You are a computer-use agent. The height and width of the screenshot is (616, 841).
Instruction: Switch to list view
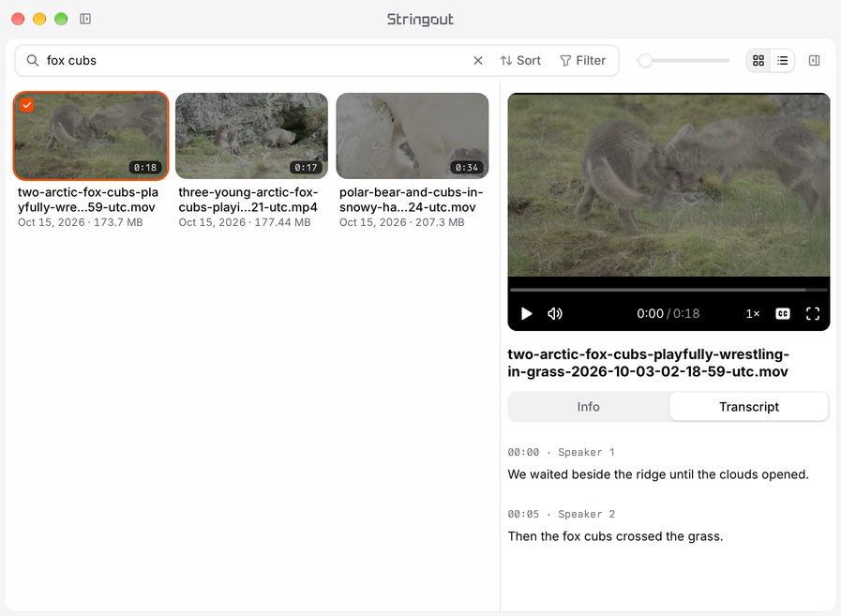click(x=783, y=61)
